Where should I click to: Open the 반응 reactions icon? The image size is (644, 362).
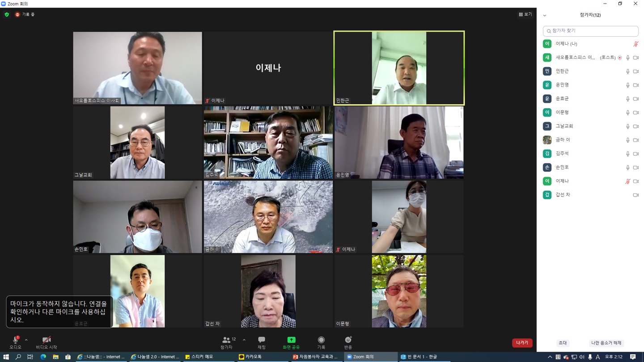[x=348, y=340]
